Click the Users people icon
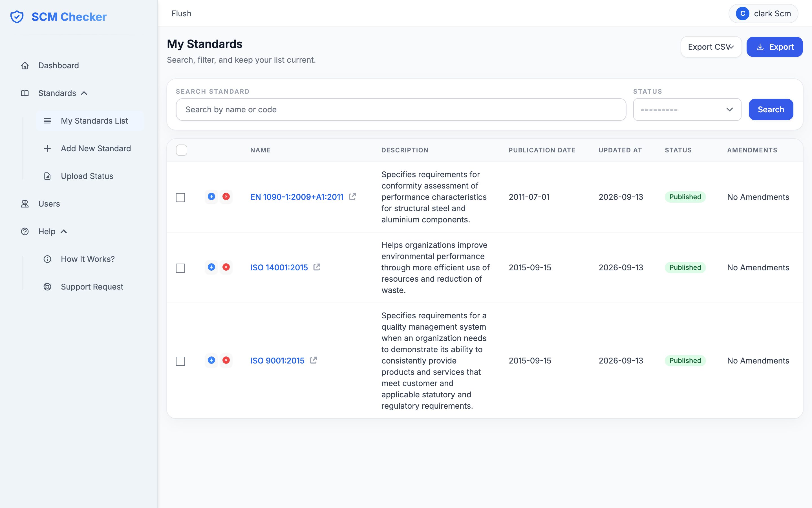 [x=25, y=204]
